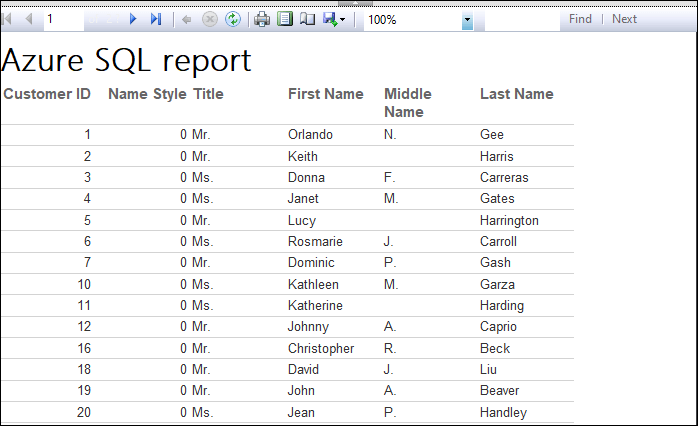This screenshot has width=698, height=426.
Task: Select last name Gash
Action: pyautogui.click(x=495, y=262)
